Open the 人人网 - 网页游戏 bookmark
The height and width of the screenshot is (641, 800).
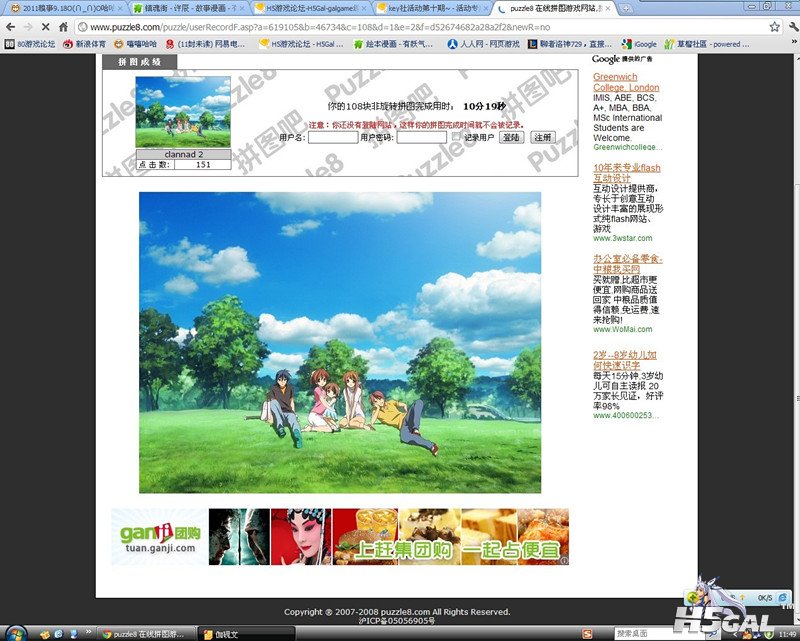[x=483, y=44]
